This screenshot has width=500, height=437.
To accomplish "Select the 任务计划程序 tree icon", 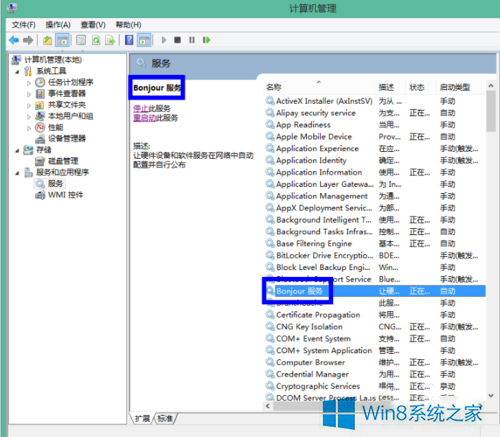I will pos(40,82).
